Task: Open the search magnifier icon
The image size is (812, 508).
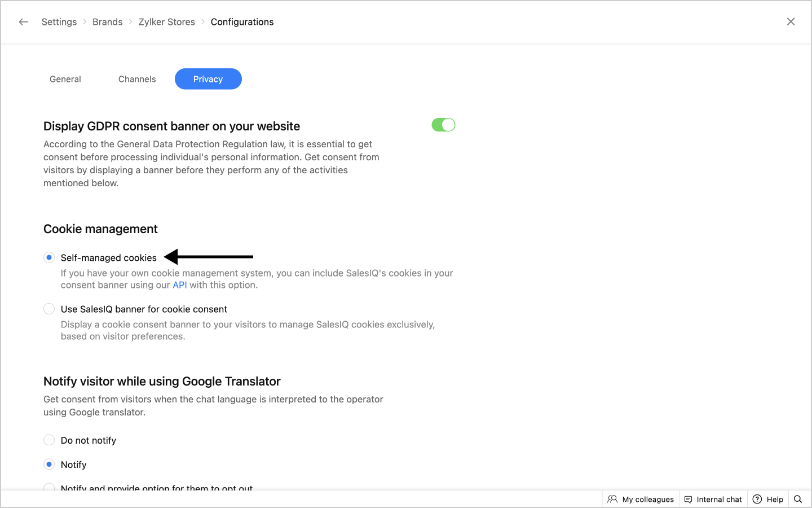Action: [798, 499]
